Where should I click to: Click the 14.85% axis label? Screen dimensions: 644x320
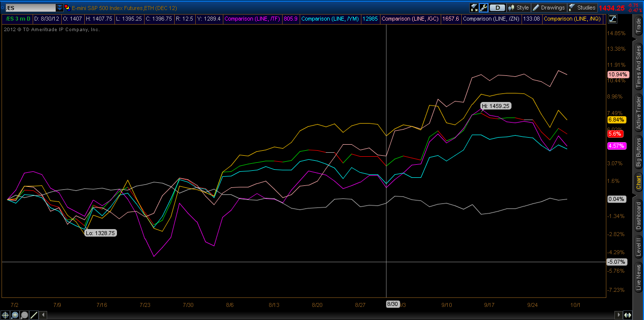click(616, 33)
